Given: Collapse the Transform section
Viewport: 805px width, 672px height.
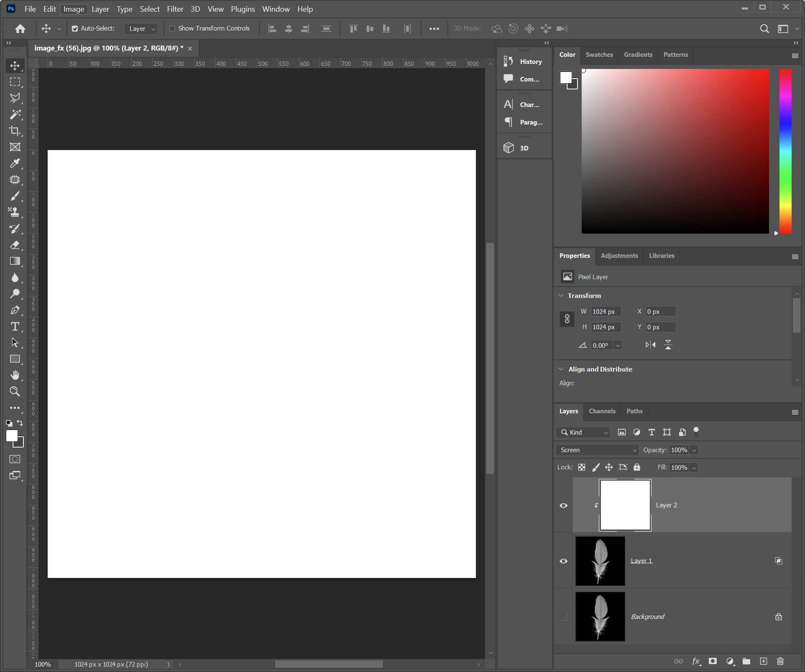Looking at the screenshot, I should [x=561, y=295].
